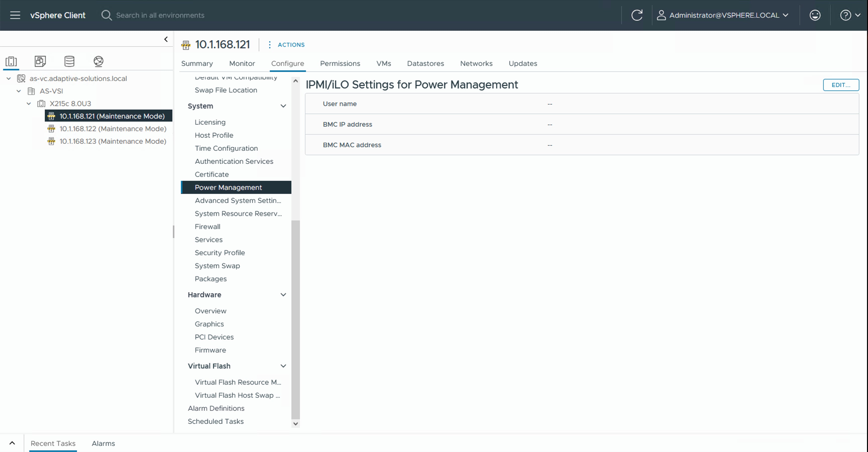Viewport: 868px width, 452px height.
Task: Switch to Networking inventory icon
Action: (x=98, y=61)
